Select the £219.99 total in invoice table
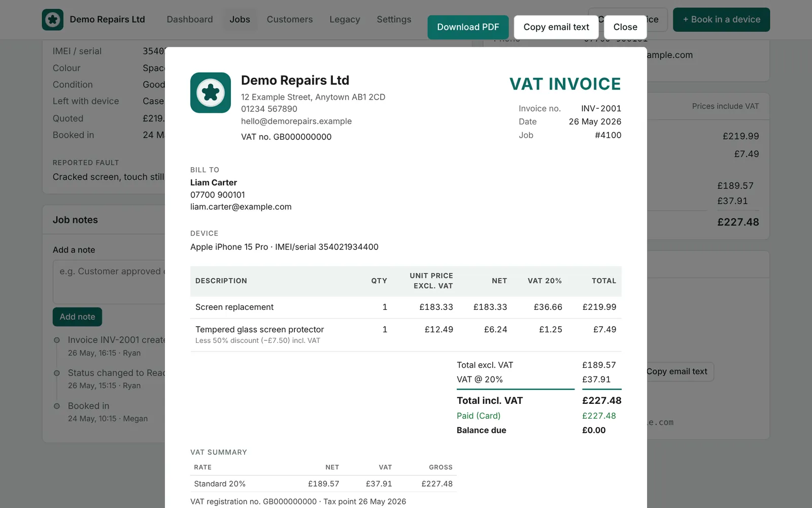Image resolution: width=812 pixels, height=508 pixels. click(x=599, y=307)
